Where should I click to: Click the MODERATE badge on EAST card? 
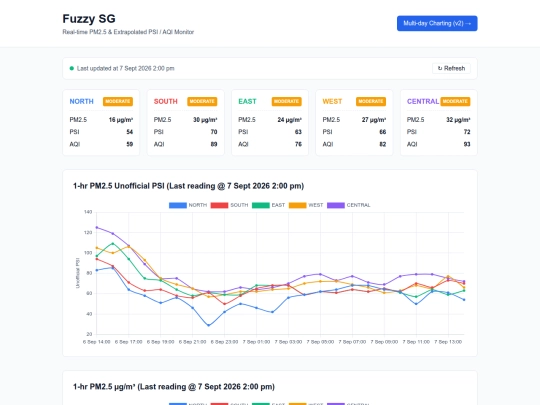coord(287,101)
